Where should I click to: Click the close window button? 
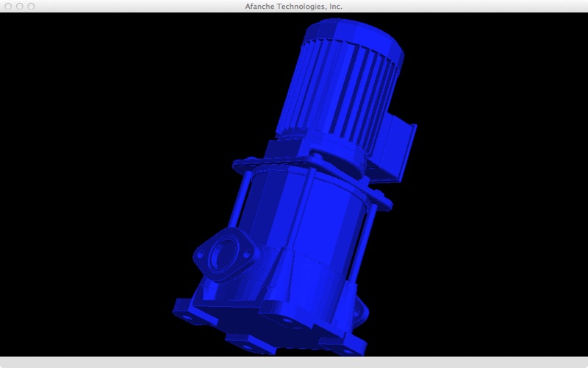tap(8, 6)
